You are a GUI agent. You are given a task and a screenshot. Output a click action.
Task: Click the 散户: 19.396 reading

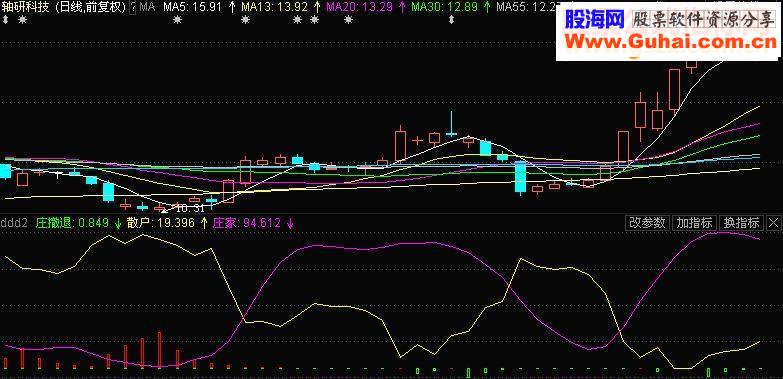160,223
